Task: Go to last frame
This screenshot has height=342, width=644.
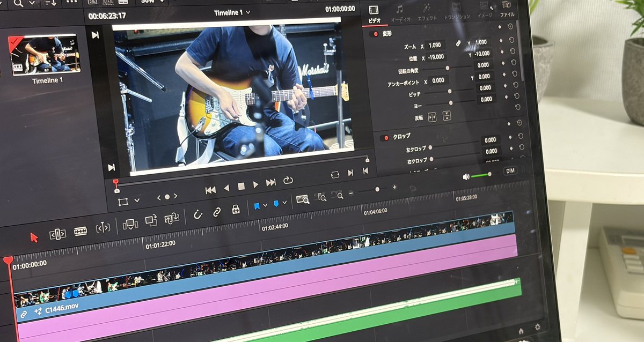Action: tap(271, 183)
